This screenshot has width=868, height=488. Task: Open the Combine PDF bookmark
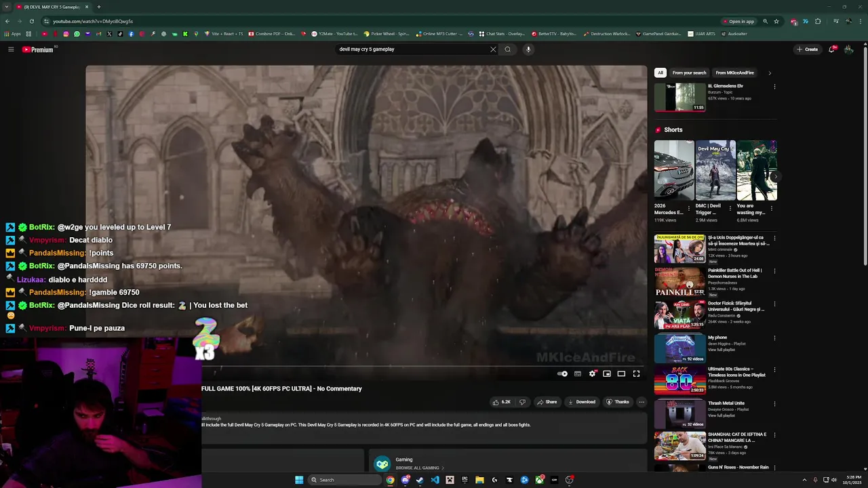[x=271, y=34]
